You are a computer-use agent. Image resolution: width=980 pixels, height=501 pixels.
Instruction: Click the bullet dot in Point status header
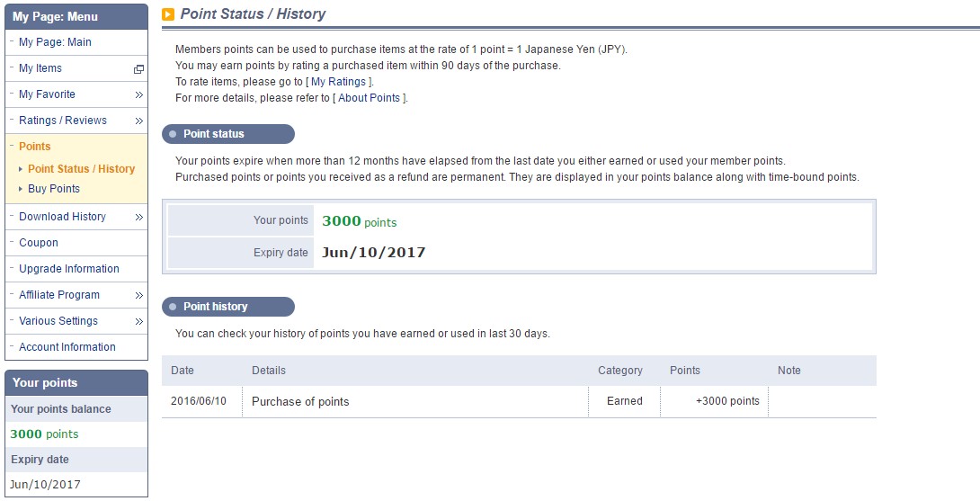(173, 134)
